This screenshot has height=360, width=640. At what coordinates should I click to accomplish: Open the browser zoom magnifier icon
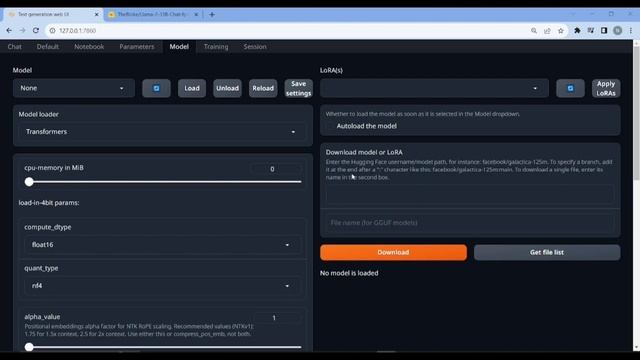tap(534, 31)
